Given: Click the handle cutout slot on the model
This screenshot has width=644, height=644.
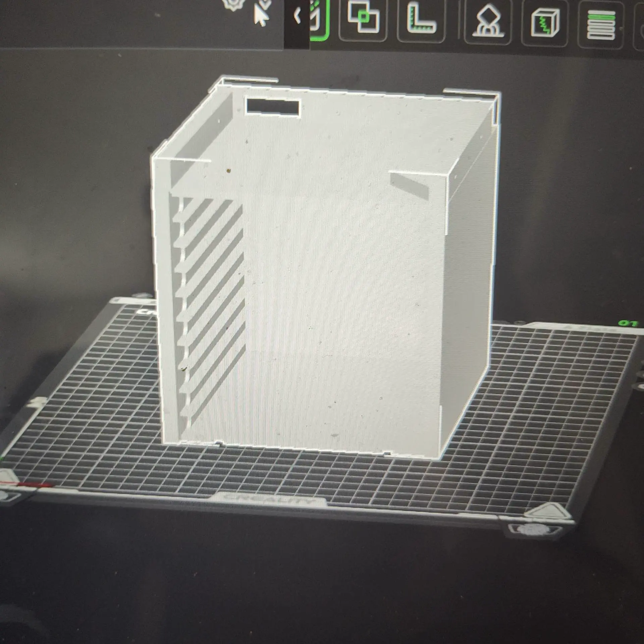Looking at the screenshot, I should pos(273,107).
